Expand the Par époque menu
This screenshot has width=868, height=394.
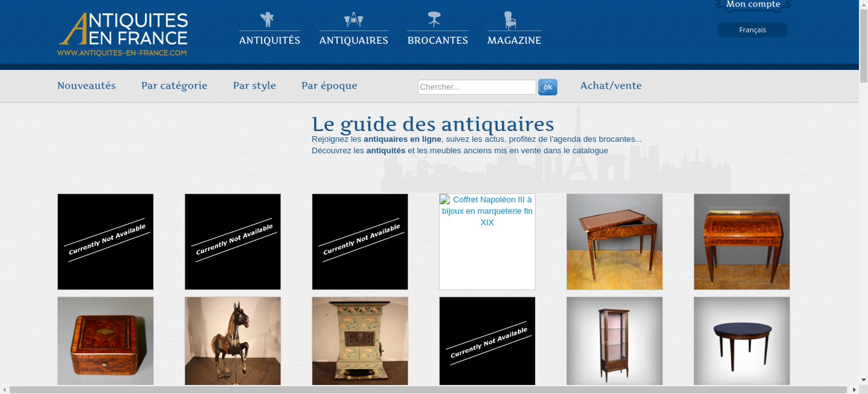tap(329, 85)
